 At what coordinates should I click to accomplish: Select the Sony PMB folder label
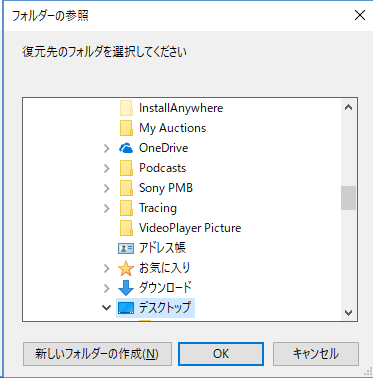coord(166,188)
